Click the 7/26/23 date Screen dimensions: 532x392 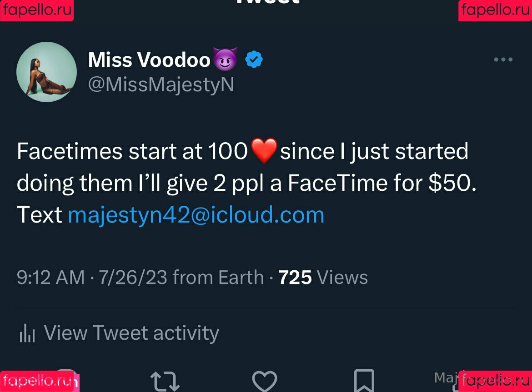pos(133,277)
